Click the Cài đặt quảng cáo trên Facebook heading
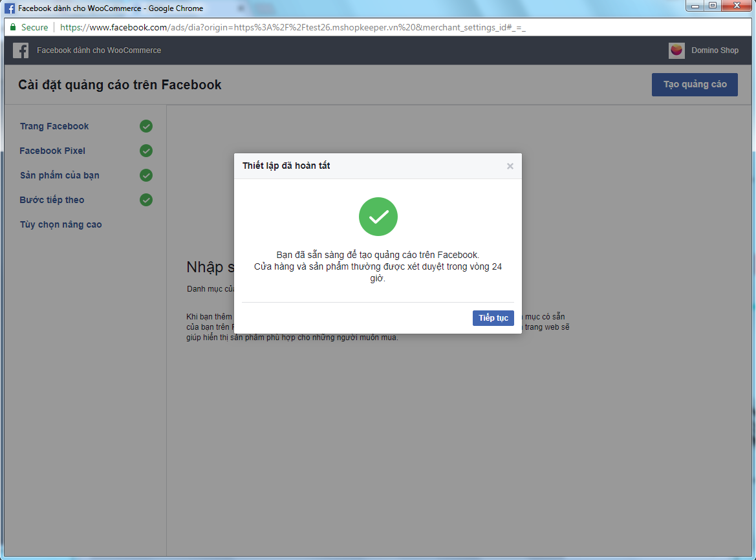This screenshot has width=756, height=560. 120,85
